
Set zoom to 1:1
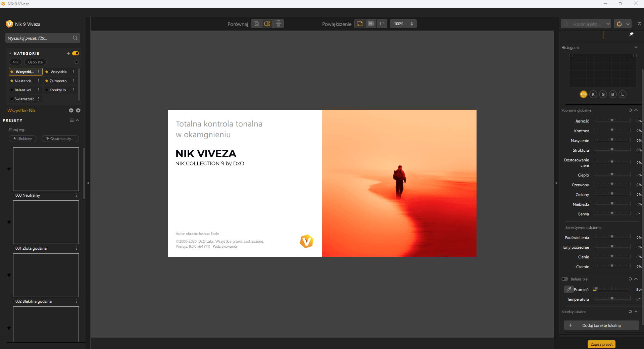pos(382,24)
